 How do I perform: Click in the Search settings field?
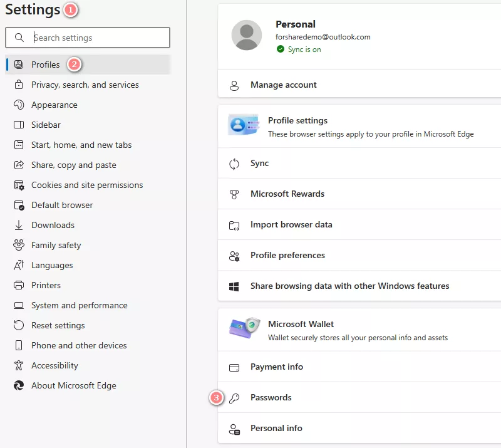(x=88, y=38)
